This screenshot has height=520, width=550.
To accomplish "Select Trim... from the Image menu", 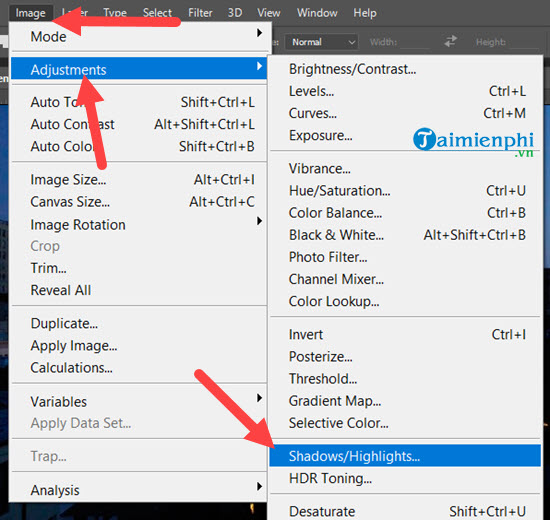I will [x=139, y=268].
